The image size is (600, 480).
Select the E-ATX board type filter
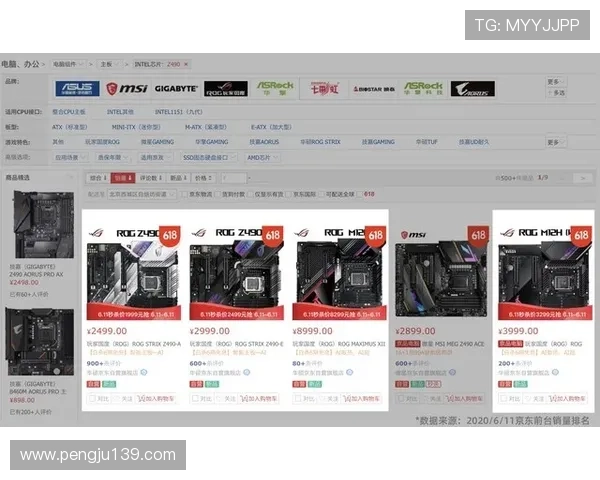[271, 127]
